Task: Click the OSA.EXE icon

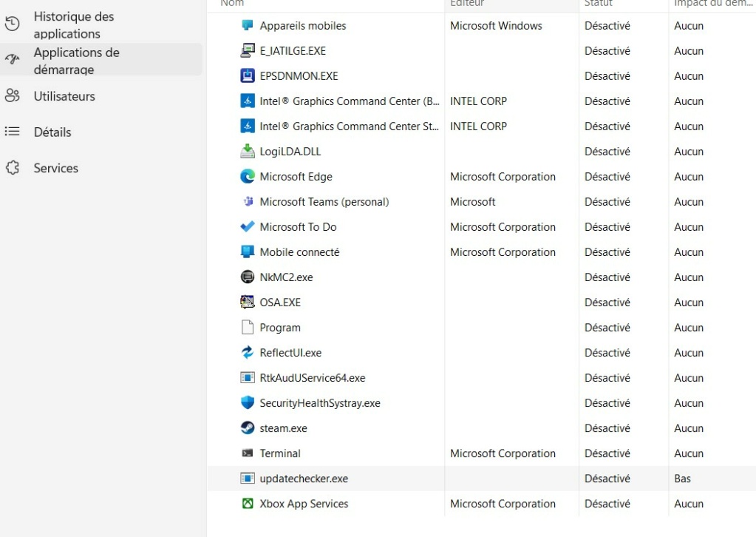Action: (x=248, y=302)
